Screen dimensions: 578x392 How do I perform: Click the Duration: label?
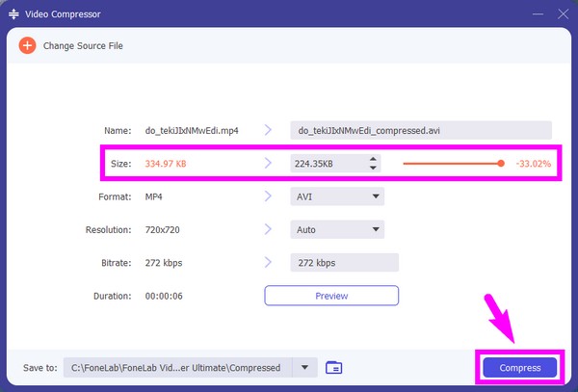click(x=112, y=297)
